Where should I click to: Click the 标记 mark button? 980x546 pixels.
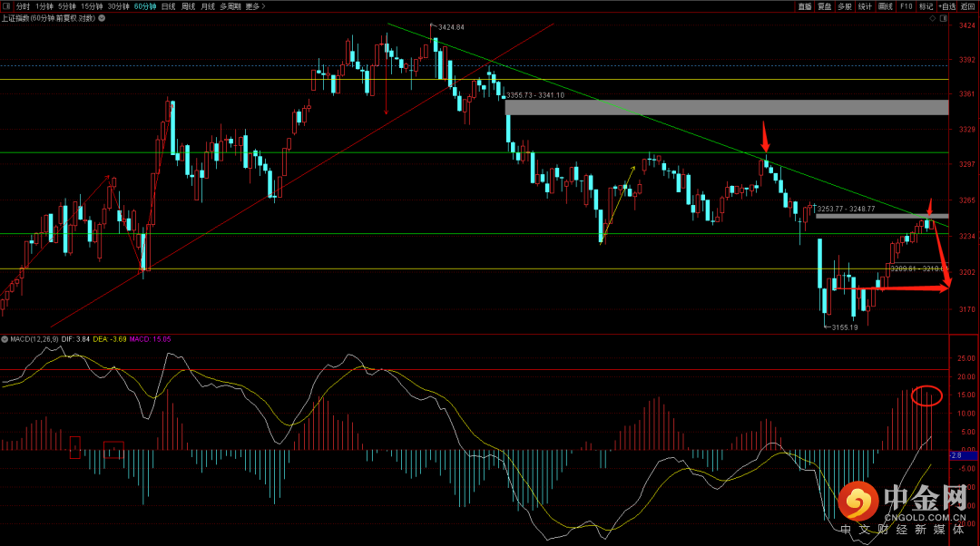[x=926, y=6]
